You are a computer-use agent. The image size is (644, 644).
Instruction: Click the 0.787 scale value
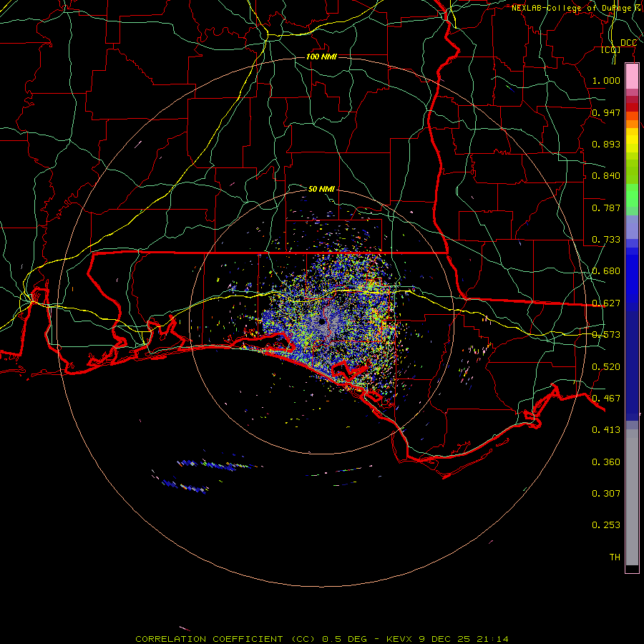(606, 208)
